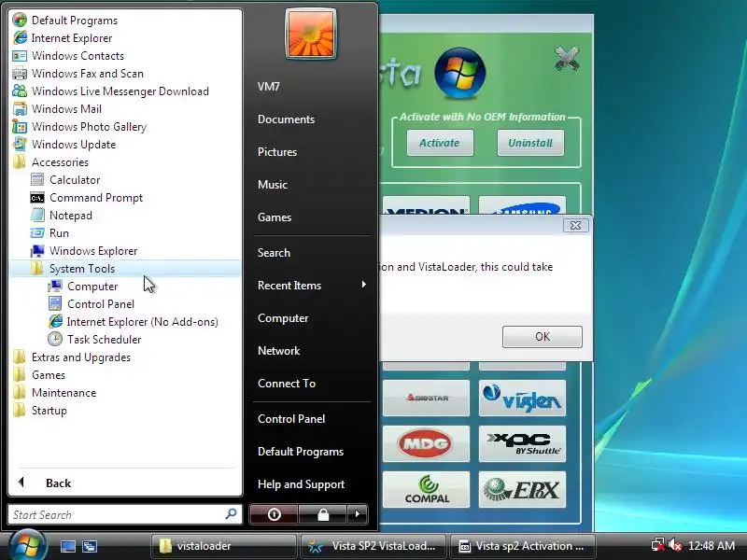Open Control Panel in right Start pane
This screenshot has width=747, height=560.
coord(291,419)
